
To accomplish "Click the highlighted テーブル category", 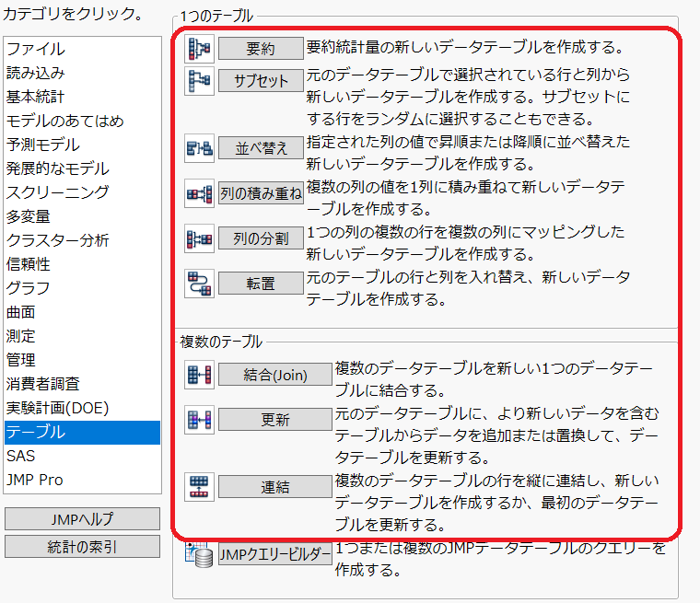I will [x=82, y=432].
